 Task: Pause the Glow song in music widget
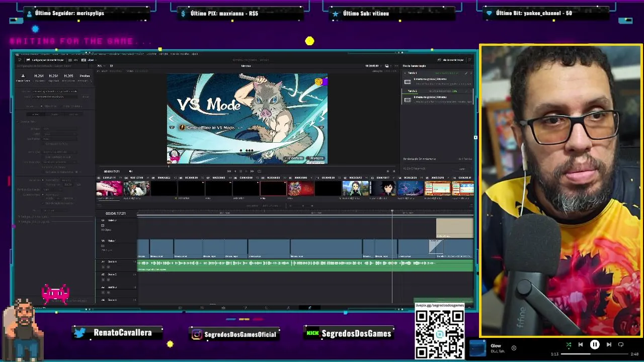click(595, 345)
